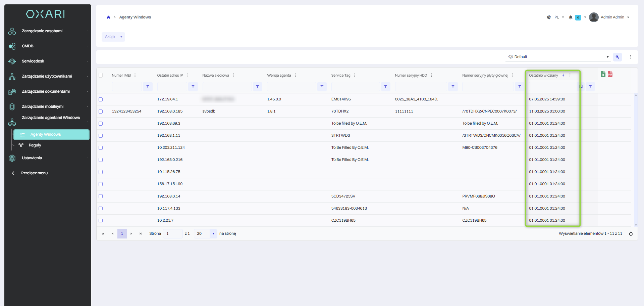The height and width of the screenshot is (306, 644).
Task: Check the row with IP 172.19.64.1
Action: pyautogui.click(x=101, y=99)
